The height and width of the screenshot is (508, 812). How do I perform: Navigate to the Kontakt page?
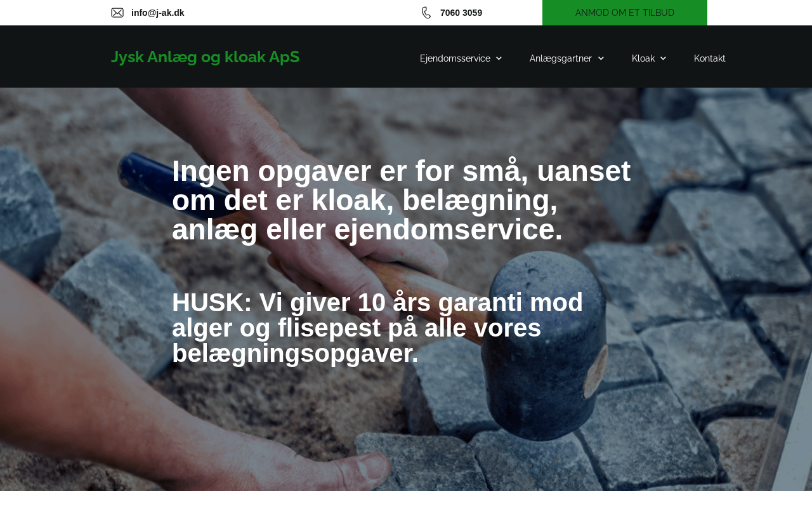(710, 58)
